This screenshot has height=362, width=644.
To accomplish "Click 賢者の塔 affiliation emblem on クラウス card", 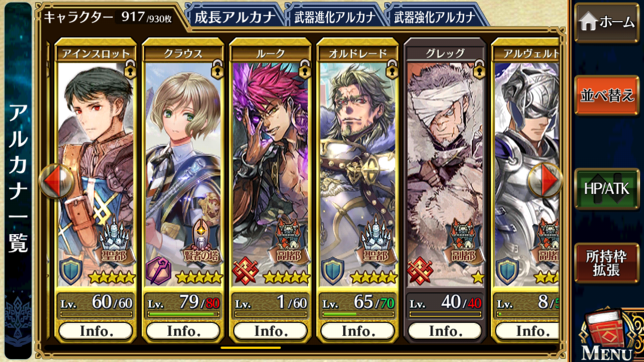I will [202, 242].
